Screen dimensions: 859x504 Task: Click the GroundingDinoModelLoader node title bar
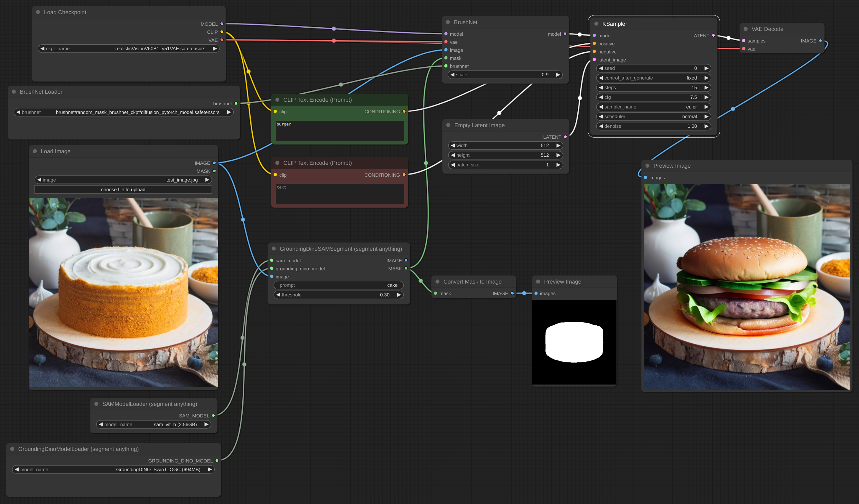pyautogui.click(x=79, y=449)
